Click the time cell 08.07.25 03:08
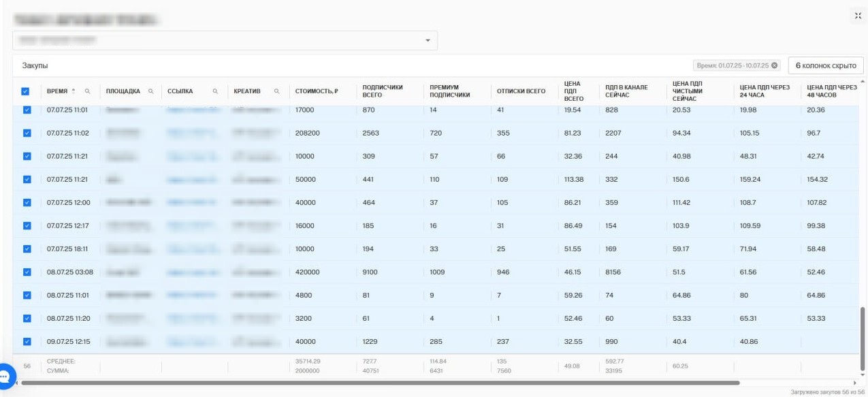 coord(69,272)
